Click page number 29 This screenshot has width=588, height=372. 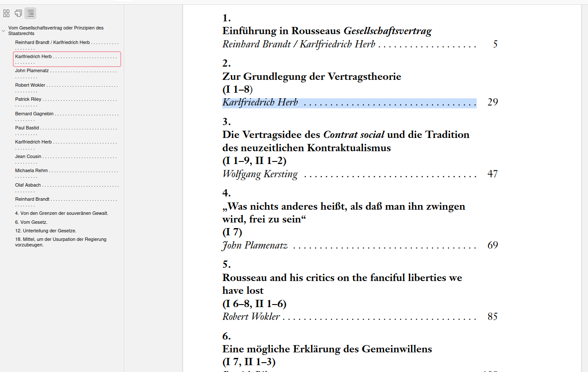pyautogui.click(x=493, y=102)
